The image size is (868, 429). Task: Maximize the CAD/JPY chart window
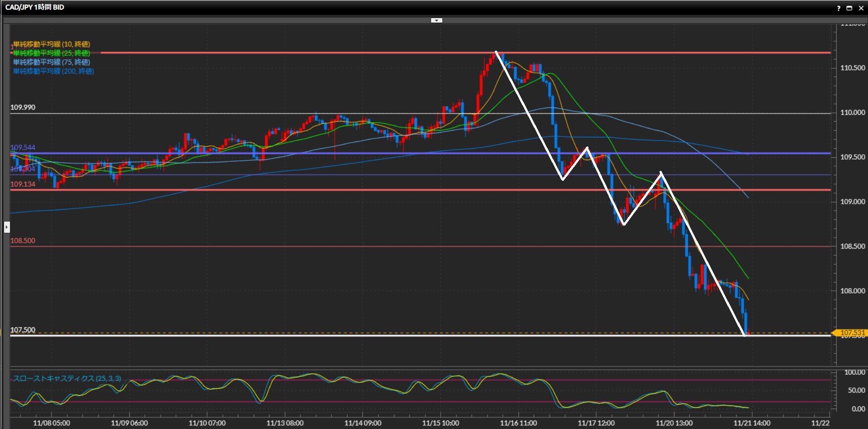point(849,8)
